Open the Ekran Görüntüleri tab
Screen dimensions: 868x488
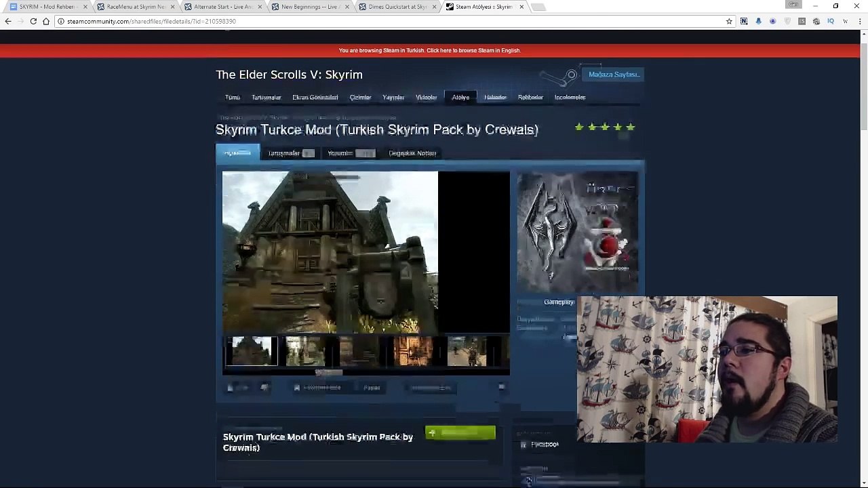[315, 98]
